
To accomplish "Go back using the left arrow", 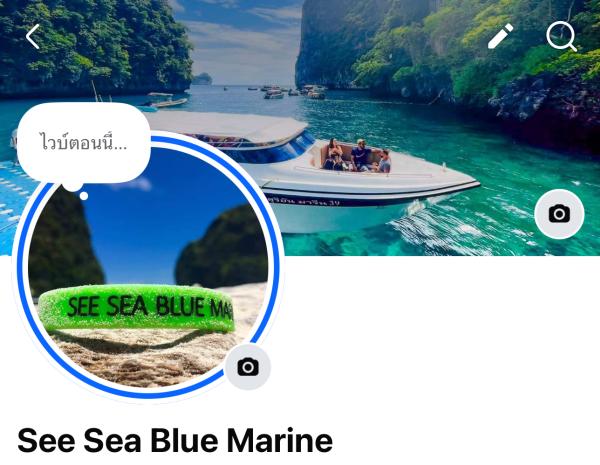I will (x=33, y=37).
